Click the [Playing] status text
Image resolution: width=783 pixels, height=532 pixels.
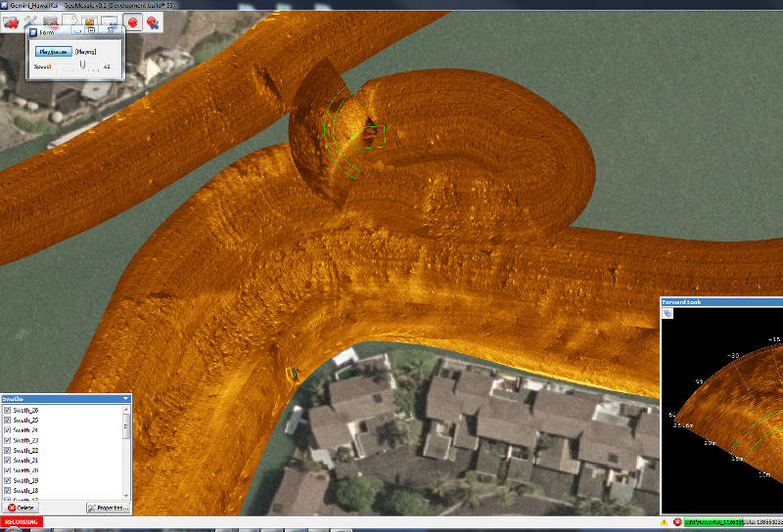coord(85,52)
